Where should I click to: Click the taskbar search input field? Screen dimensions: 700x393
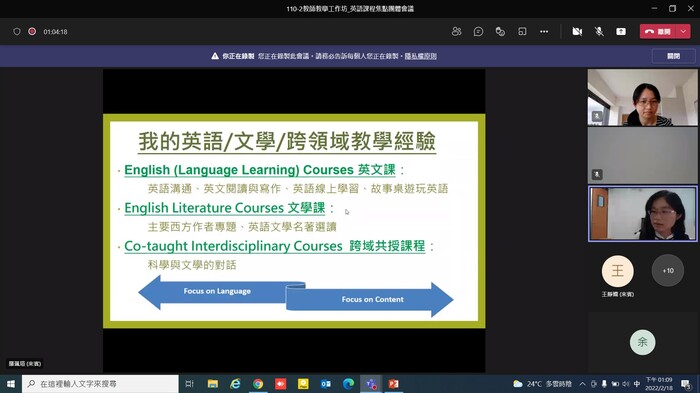pyautogui.click(x=100, y=384)
